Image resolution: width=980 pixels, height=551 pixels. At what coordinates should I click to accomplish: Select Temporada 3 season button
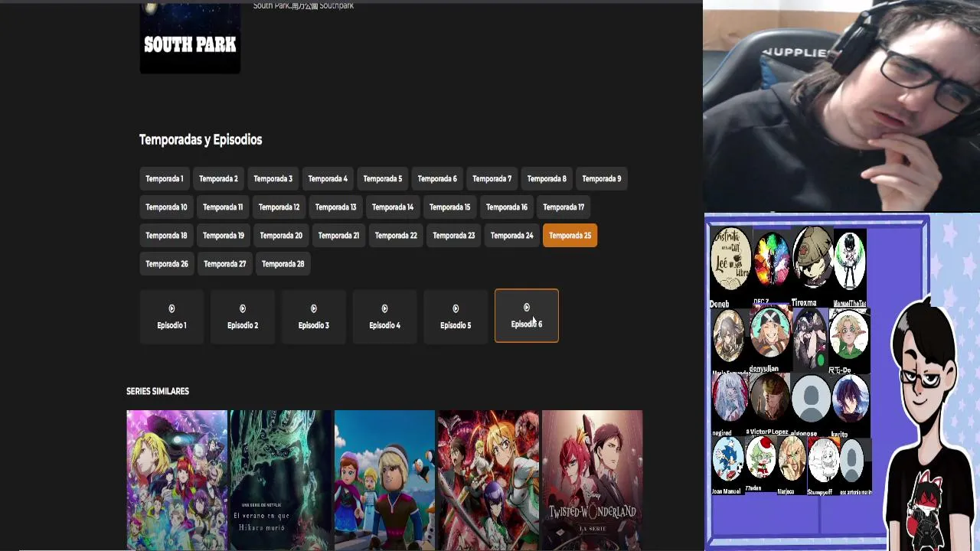coord(273,179)
